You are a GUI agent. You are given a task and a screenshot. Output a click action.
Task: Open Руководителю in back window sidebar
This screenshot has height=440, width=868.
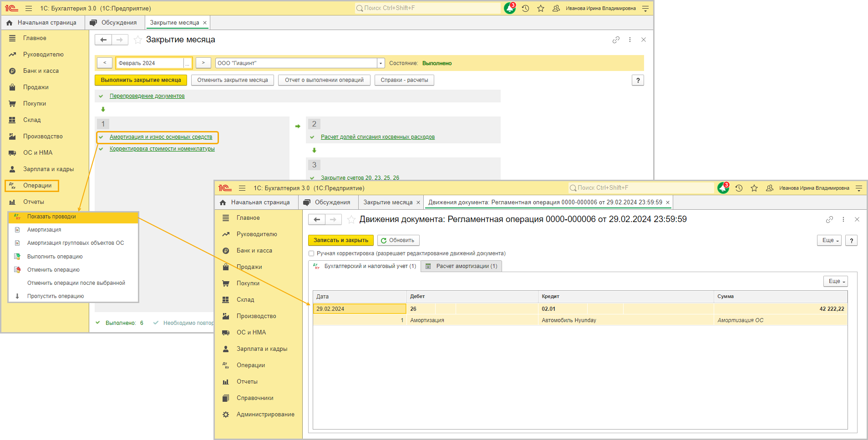point(43,55)
